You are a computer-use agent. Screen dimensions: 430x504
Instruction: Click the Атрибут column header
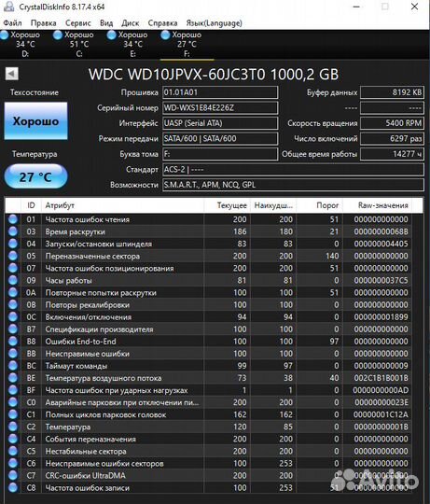coord(123,205)
